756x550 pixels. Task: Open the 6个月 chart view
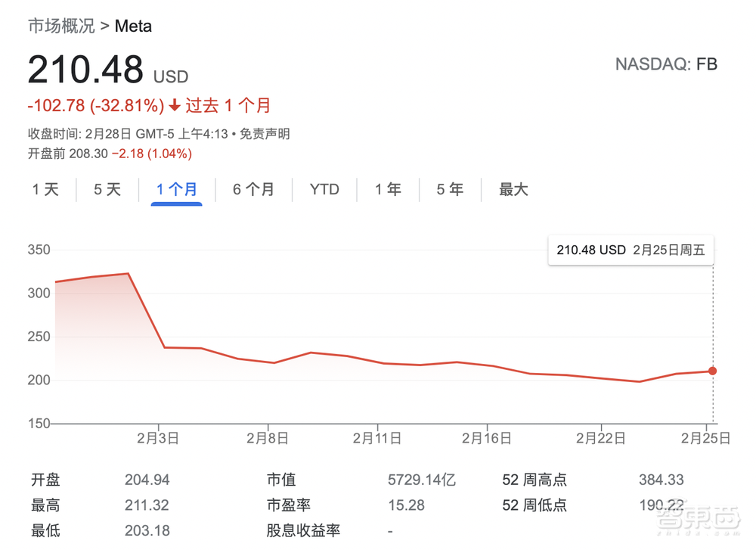254,189
